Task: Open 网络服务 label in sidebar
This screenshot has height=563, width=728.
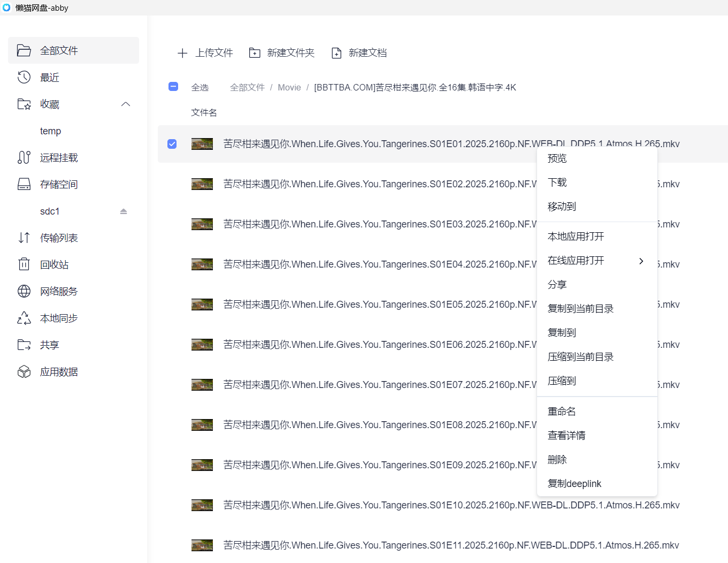Action: point(59,291)
